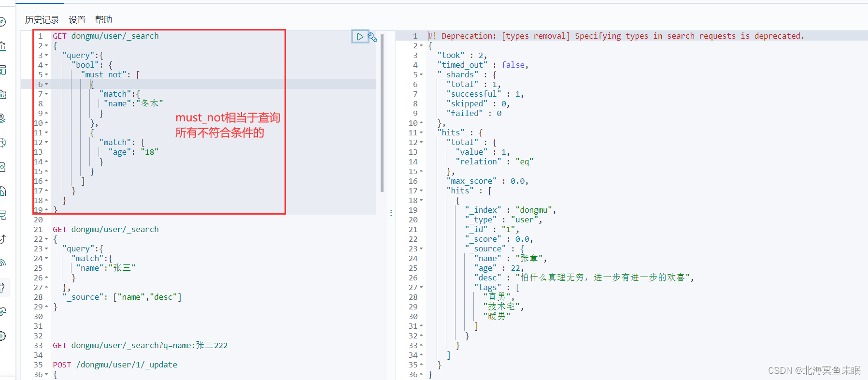This screenshot has width=868, height=380.
Task: Click the "name":"冬木" line in request
Action: 133,103
